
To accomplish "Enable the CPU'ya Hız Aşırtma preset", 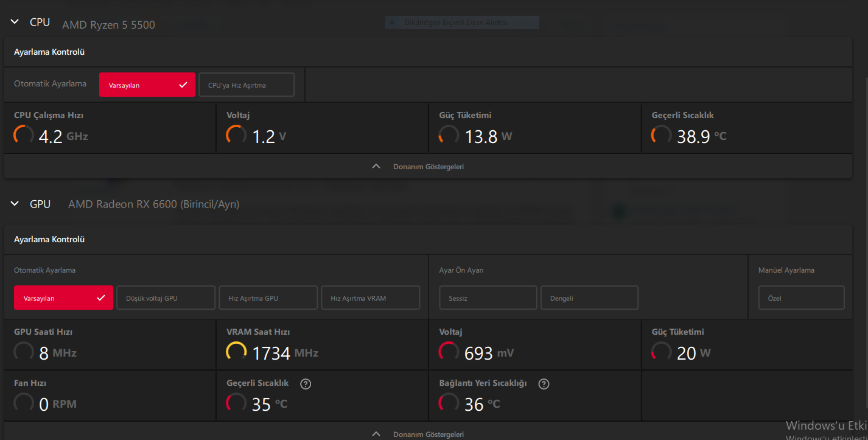I will click(247, 85).
